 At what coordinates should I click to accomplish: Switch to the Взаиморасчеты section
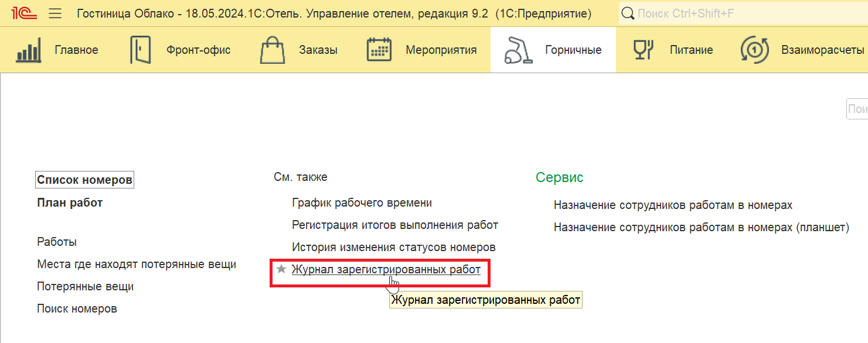pyautogui.click(x=822, y=50)
